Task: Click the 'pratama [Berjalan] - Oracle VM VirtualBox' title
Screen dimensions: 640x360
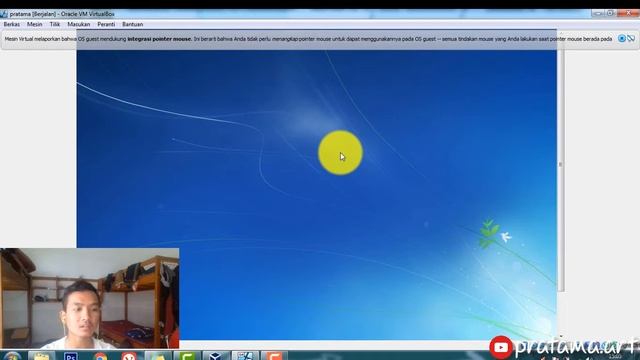Action: (62, 14)
